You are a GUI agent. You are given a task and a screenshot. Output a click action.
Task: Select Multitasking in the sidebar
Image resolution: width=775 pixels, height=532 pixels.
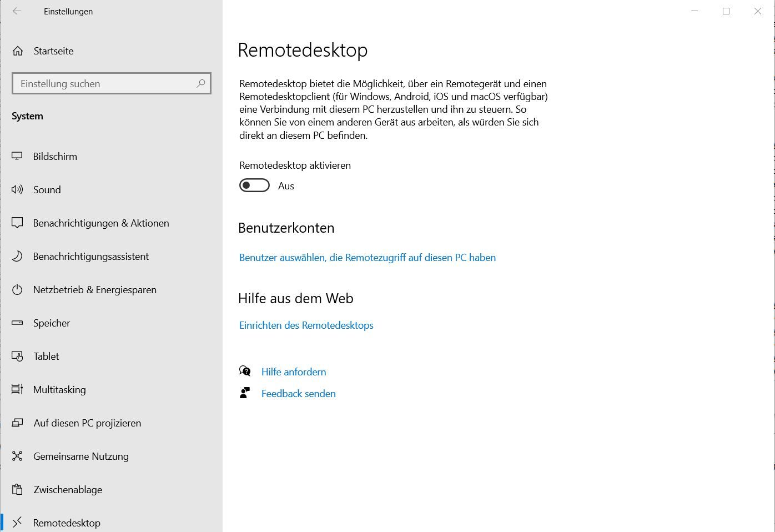coord(59,390)
